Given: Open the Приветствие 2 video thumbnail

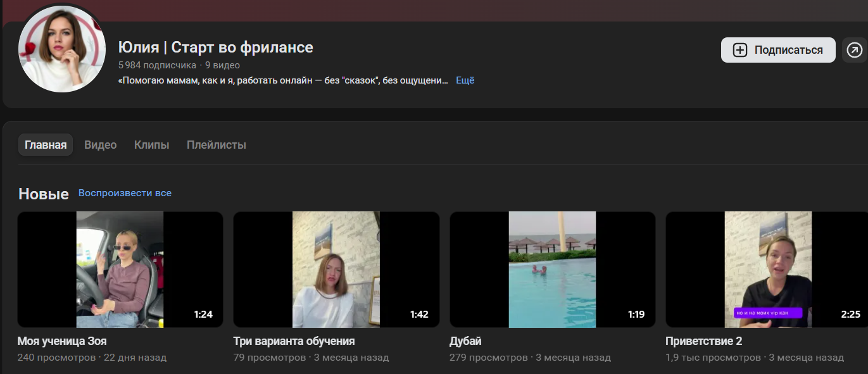Looking at the screenshot, I should 767,270.
